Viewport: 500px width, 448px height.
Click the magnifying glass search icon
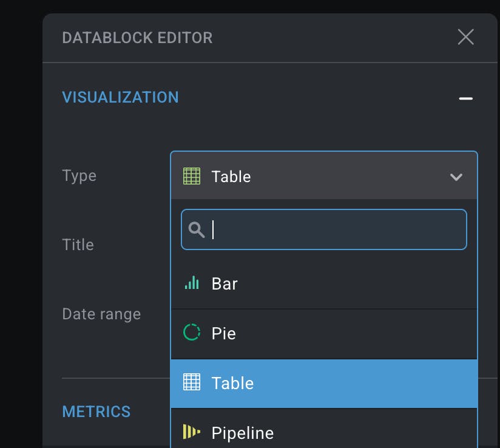tap(197, 229)
